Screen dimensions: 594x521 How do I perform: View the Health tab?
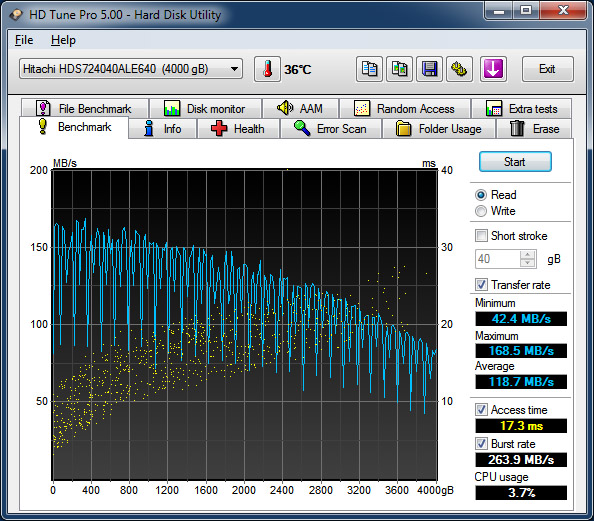238,129
